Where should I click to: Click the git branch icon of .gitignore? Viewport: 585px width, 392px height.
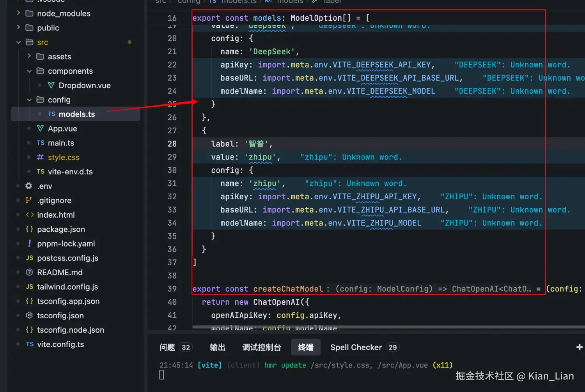28,200
